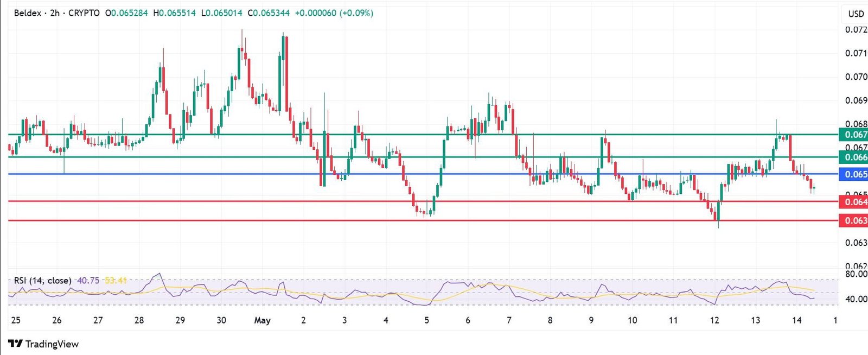The image size is (868, 355).
Task: Click the CRYPTO exchange label
Action: tap(84, 13)
